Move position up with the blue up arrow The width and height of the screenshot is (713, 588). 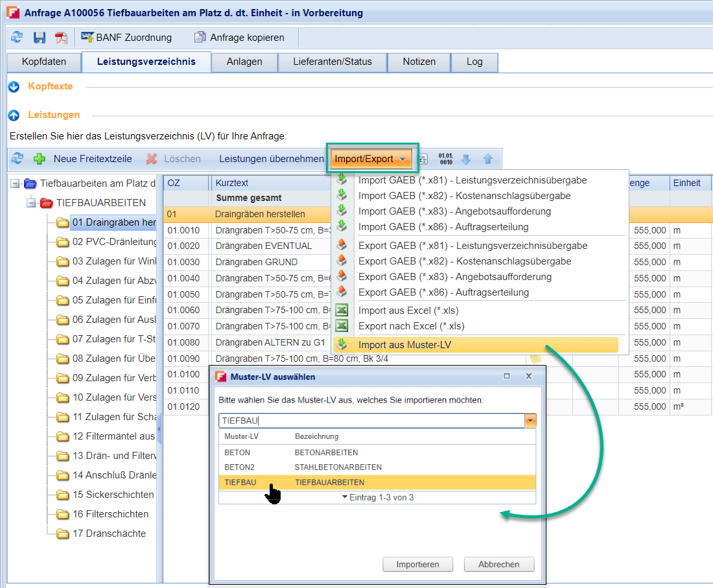tap(487, 159)
